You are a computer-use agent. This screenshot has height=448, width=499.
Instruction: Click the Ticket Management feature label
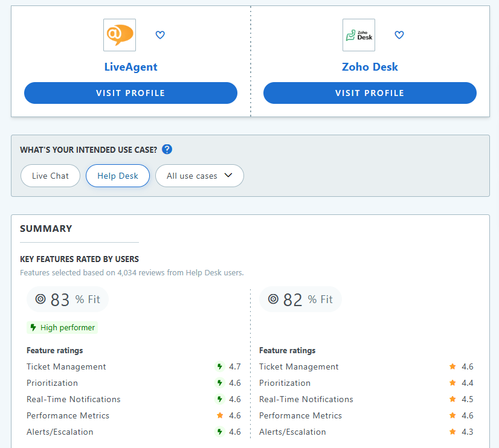coord(66,366)
